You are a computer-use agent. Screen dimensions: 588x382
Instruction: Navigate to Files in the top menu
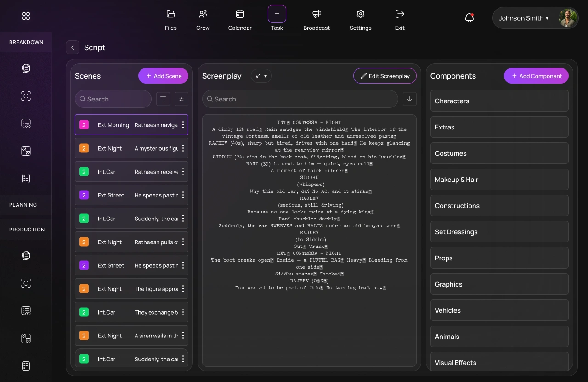(x=170, y=19)
